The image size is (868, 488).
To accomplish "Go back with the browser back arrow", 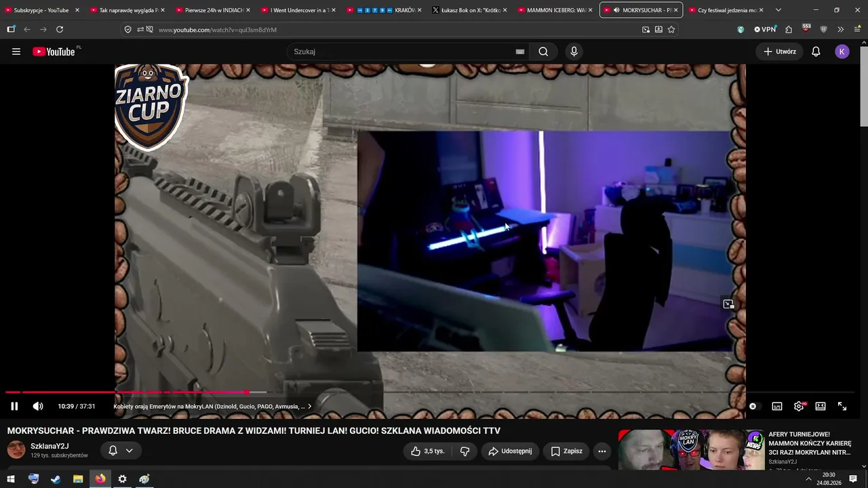I will pos(27,30).
